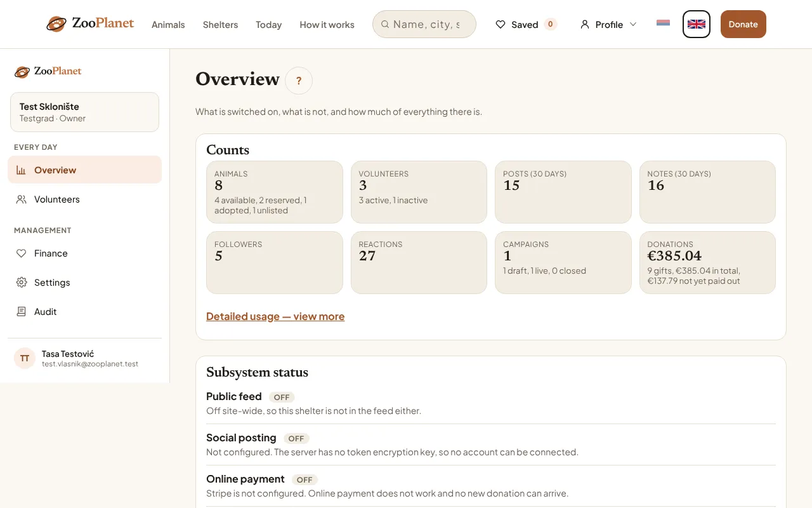Click the Social posting label
This screenshot has width=812, height=508.
click(x=241, y=438)
